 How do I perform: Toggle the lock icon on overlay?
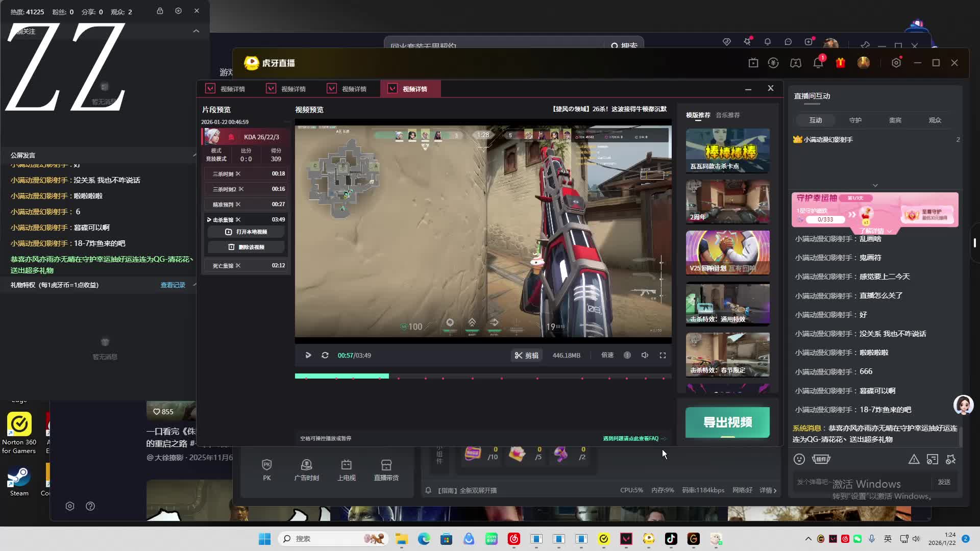coord(160,11)
